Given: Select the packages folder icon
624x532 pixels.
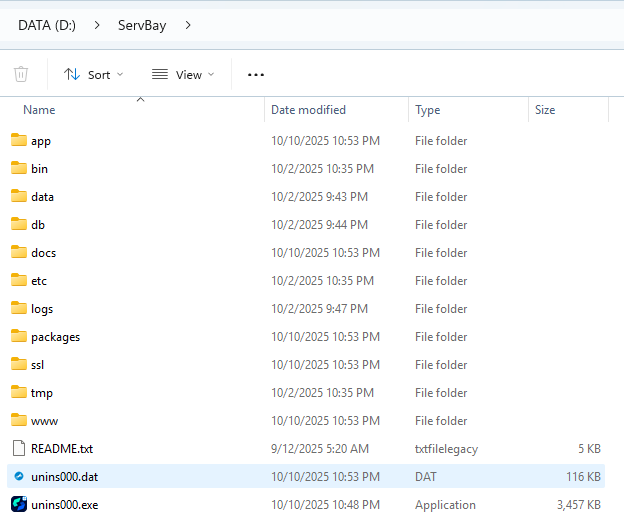Looking at the screenshot, I should (x=19, y=336).
